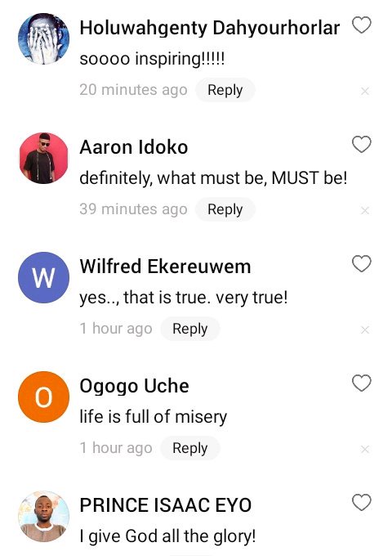Screen dimensions: 392x556
Task: Tap the orange O avatar of Ogogo Uche
Action: pyautogui.click(x=43, y=397)
